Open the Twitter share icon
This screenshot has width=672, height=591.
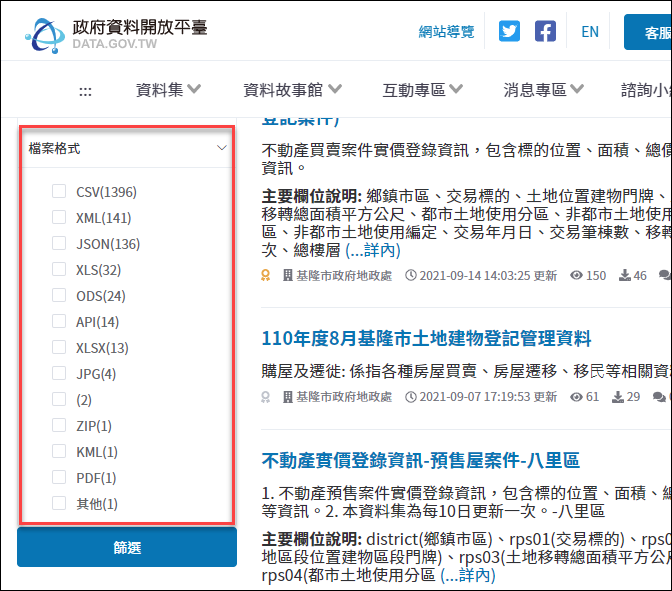point(509,31)
